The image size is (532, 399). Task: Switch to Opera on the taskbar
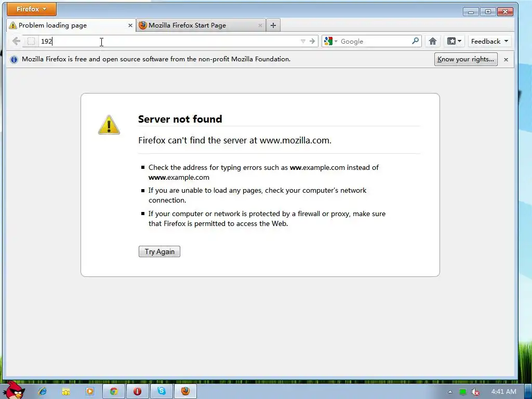point(137,391)
